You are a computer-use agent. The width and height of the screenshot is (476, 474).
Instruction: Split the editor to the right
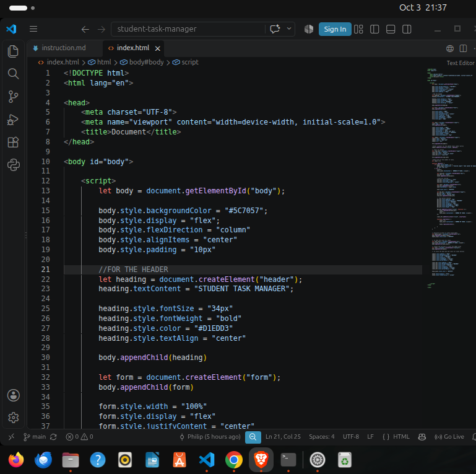pyautogui.click(x=463, y=48)
